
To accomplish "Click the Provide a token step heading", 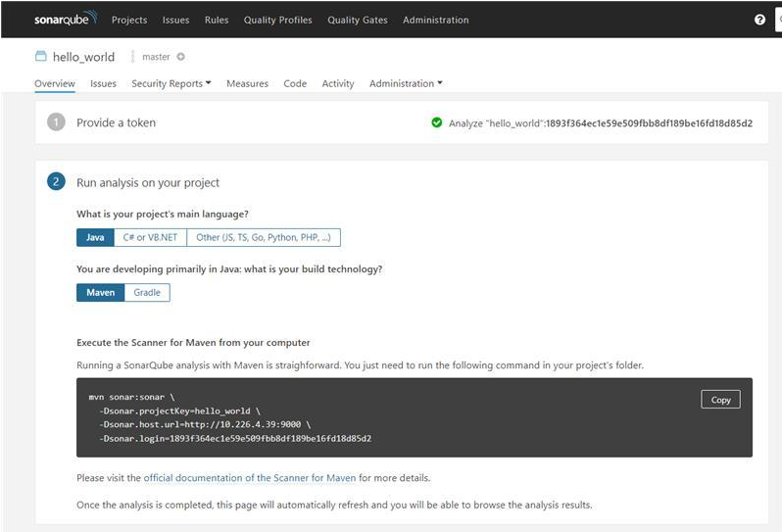I will 116,122.
